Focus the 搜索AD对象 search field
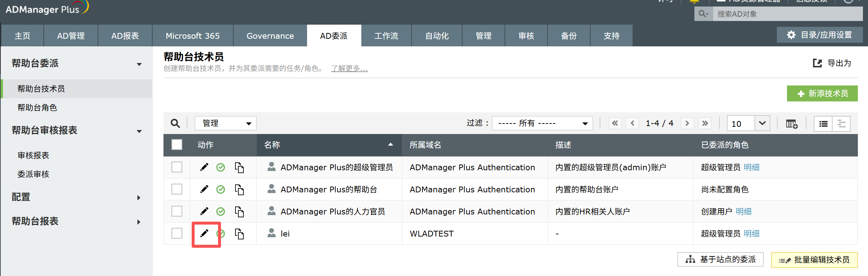Screen dimensions: 868x276 coord(788,14)
